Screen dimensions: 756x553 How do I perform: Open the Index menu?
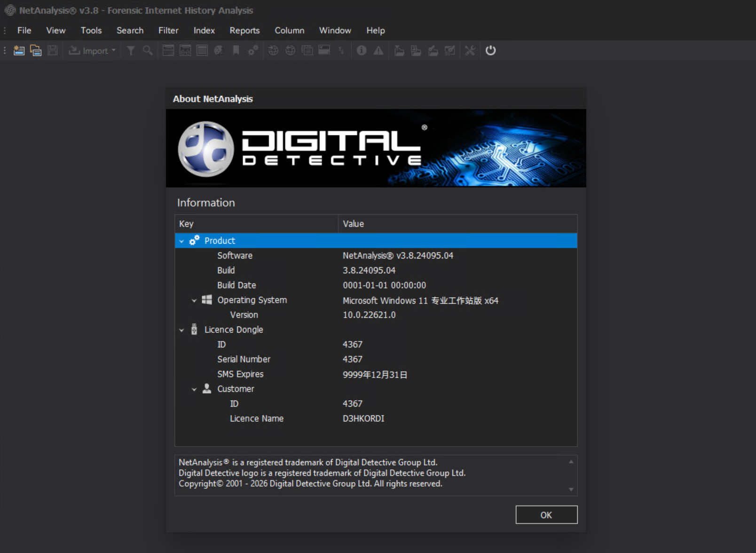(x=204, y=30)
